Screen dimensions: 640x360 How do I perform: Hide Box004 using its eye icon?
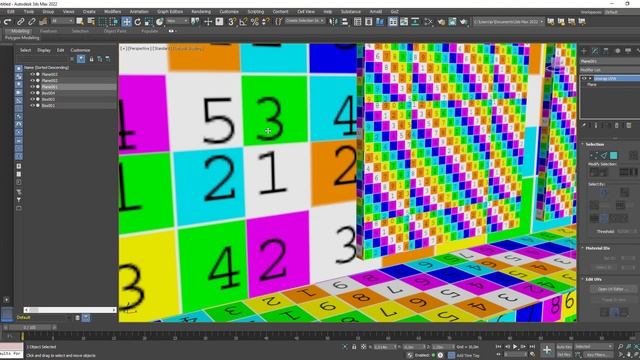tap(33, 93)
